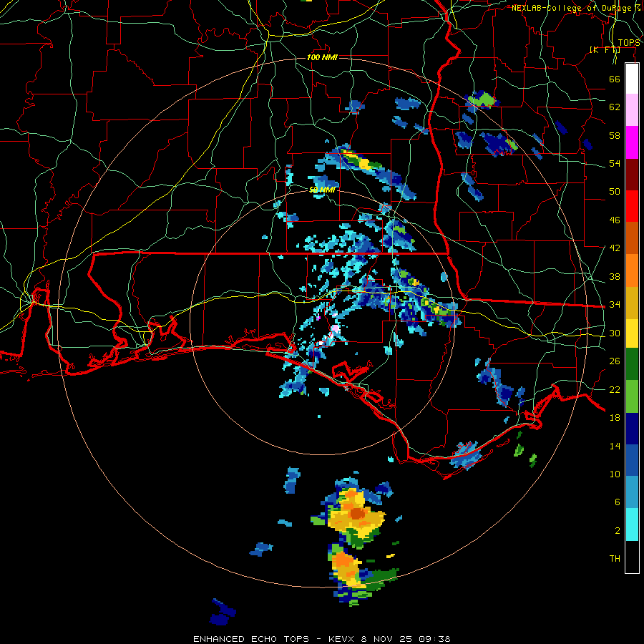Select the light pink legend swatch
The height and width of the screenshot is (644, 644).
click(632, 109)
